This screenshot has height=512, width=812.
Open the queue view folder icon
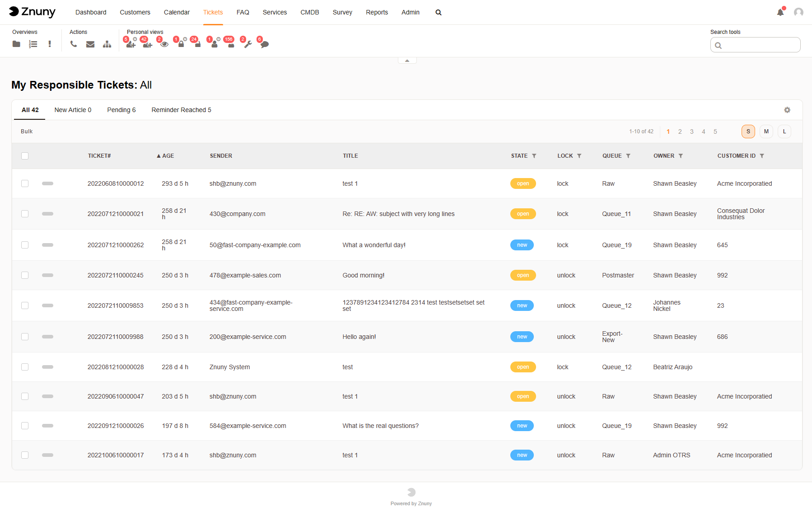tap(16, 44)
